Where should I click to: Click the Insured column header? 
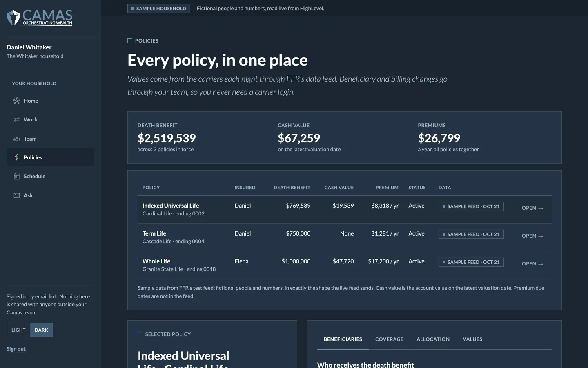[x=245, y=188]
